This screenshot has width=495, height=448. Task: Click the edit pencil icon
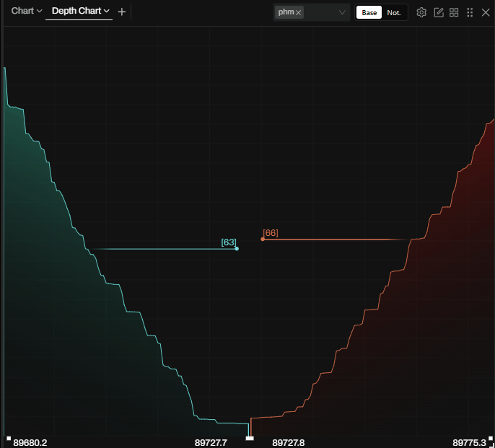point(439,12)
